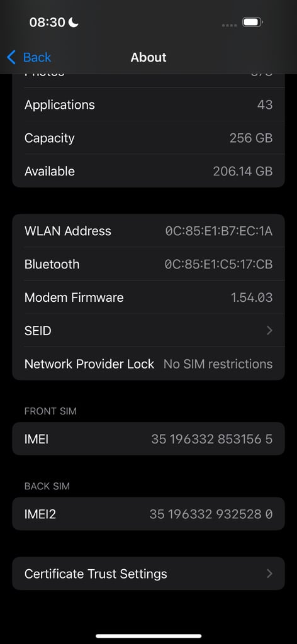297x644 pixels.
Task: Tap the Network Provider Lock row
Action: [x=148, y=364]
